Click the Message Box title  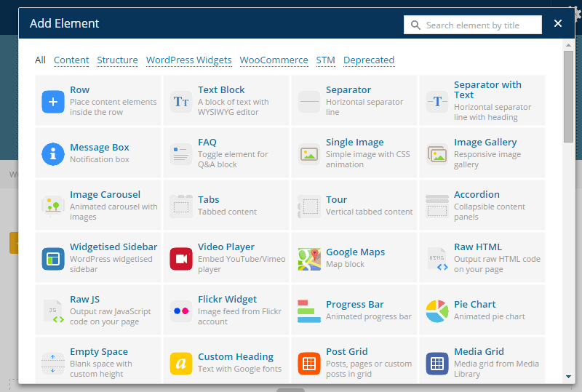pyautogui.click(x=100, y=148)
